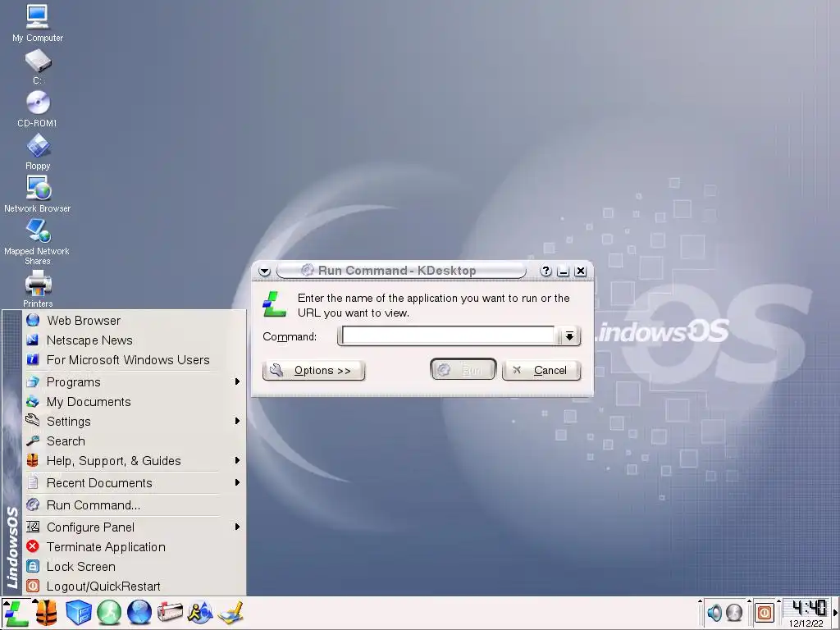The height and width of the screenshot is (630, 840).
Task: Click the question mark help titlebar button
Action: click(x=546, y=271)
